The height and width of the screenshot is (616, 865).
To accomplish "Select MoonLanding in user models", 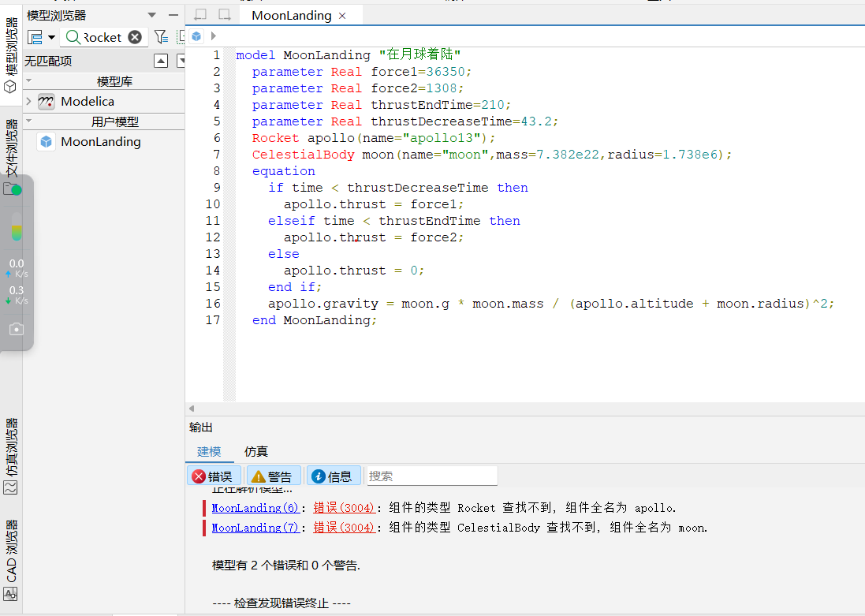I will (101, 142).
